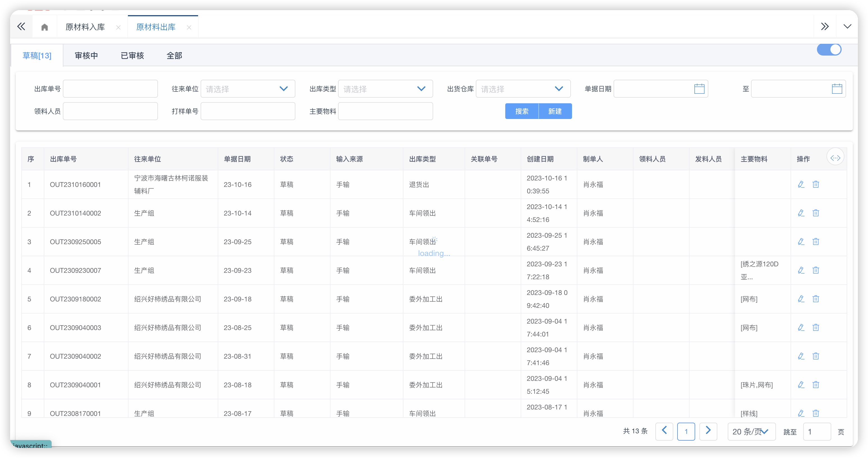Image resolution: width=868 pixels, height=458 pixels.
Task: Delete row OUT2309040001
Action: click(816, 385)
